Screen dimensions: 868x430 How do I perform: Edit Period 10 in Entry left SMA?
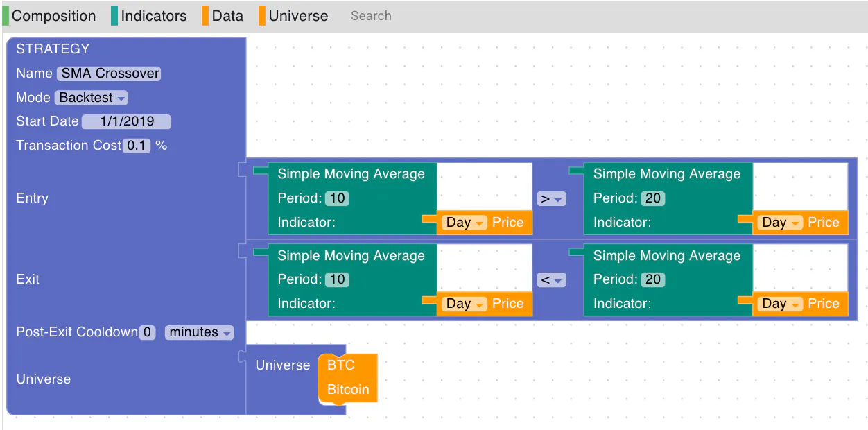coord(337,198)
